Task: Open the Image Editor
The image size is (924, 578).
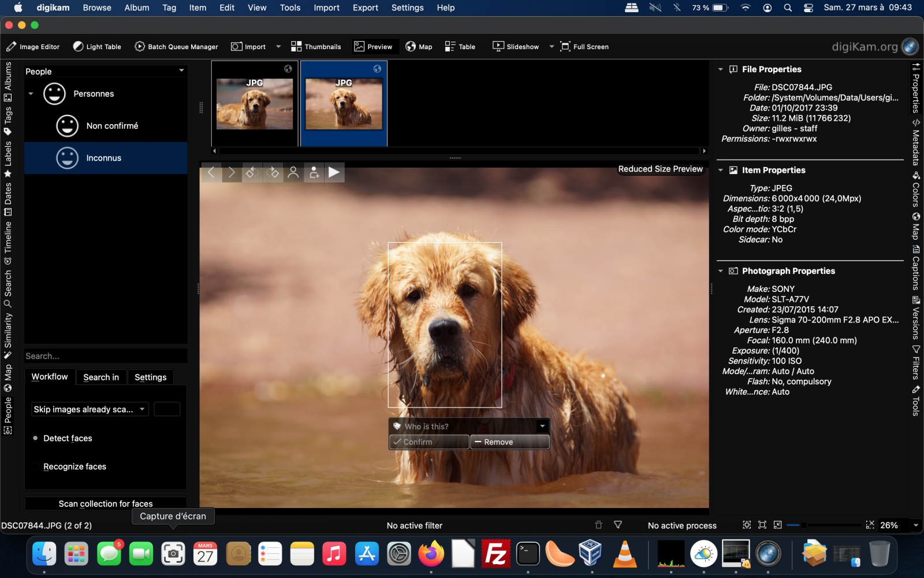Action: 33,46
